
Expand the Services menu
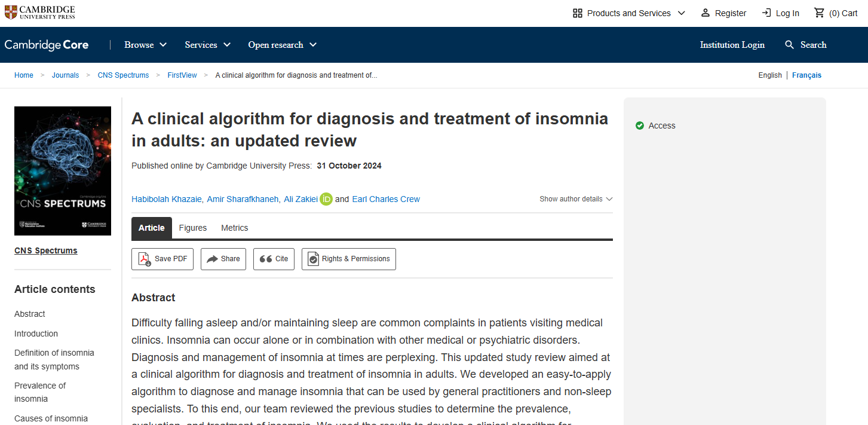coord(207,45)
